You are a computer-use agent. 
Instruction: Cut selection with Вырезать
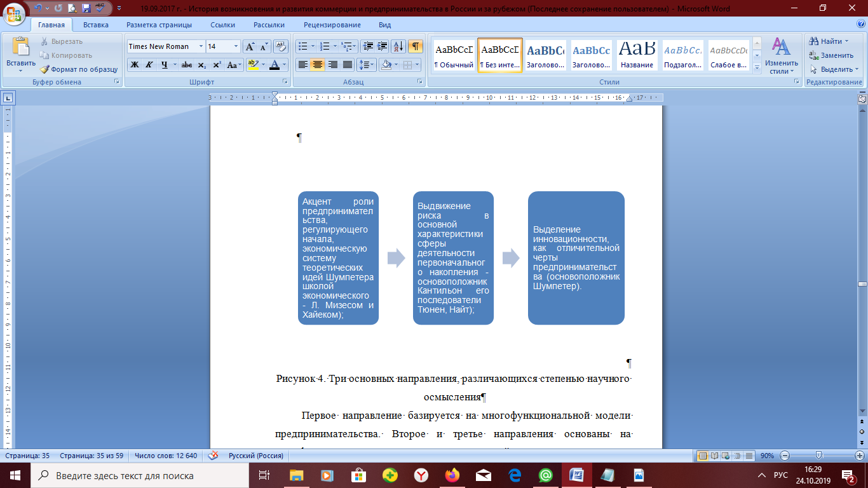click(x=62, y=41)
